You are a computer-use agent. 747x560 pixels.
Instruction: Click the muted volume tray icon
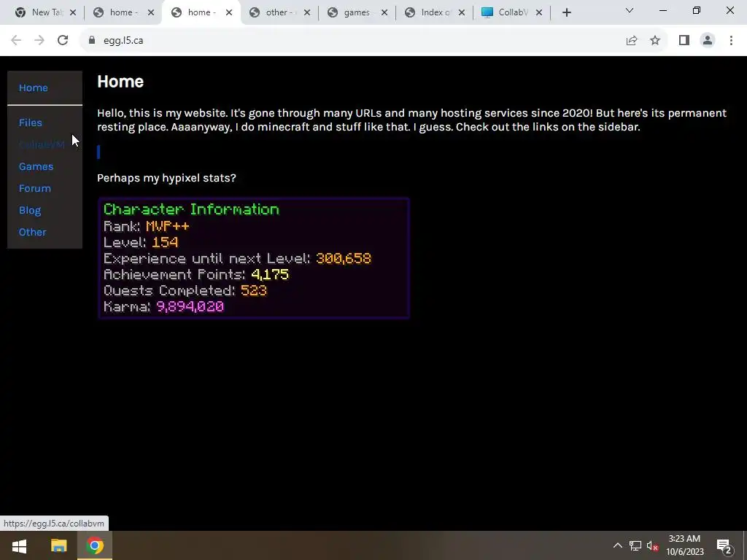pyautogui.click(x=653, y=546)
